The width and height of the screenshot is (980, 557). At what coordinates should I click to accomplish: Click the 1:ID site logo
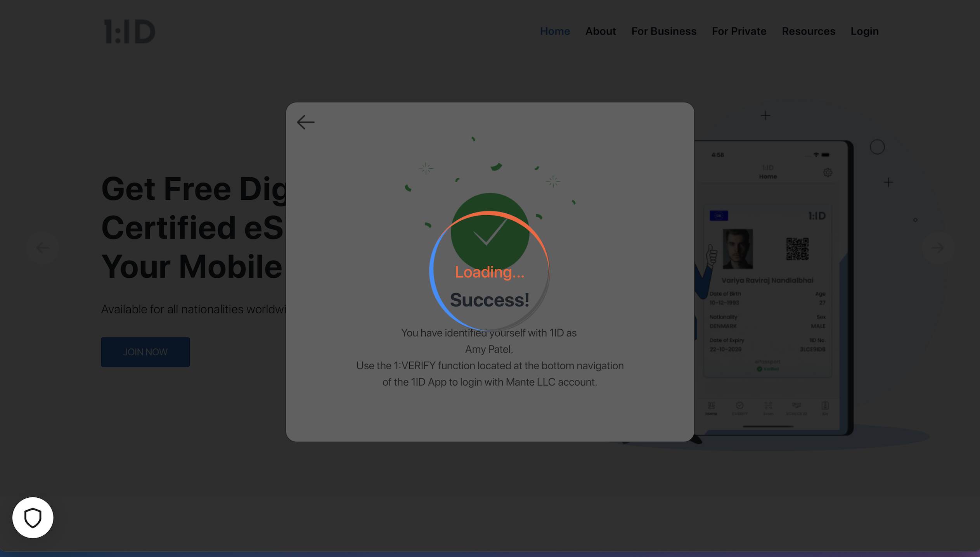click(x=130, y=31)
